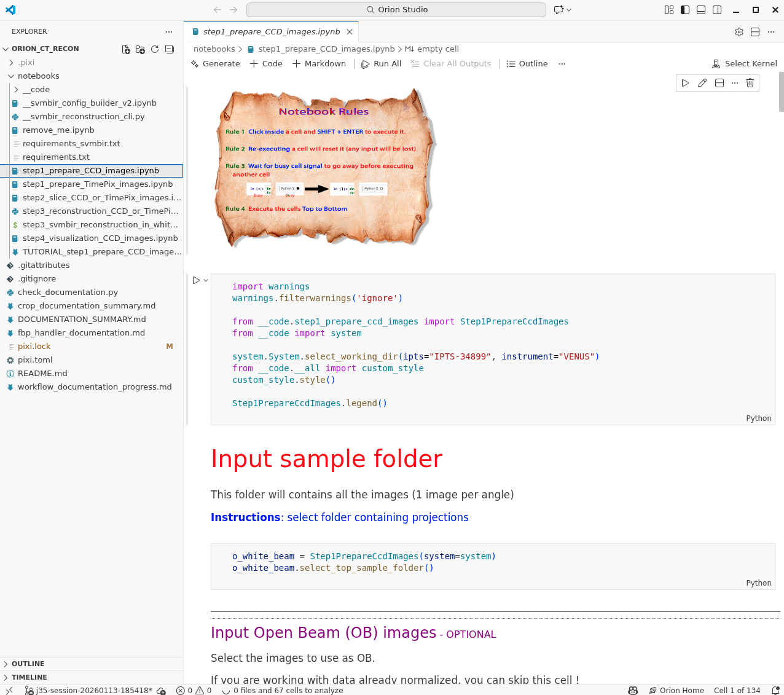784x695 pixels.
Task: Open the run cell options dropdown arrow
Action: (x=206, y=280)
